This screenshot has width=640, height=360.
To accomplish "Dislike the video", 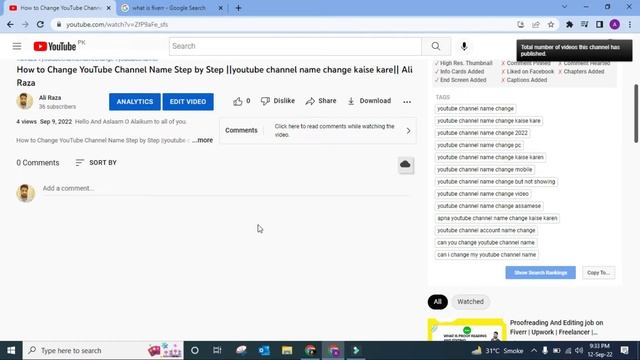I will (278, 101).
